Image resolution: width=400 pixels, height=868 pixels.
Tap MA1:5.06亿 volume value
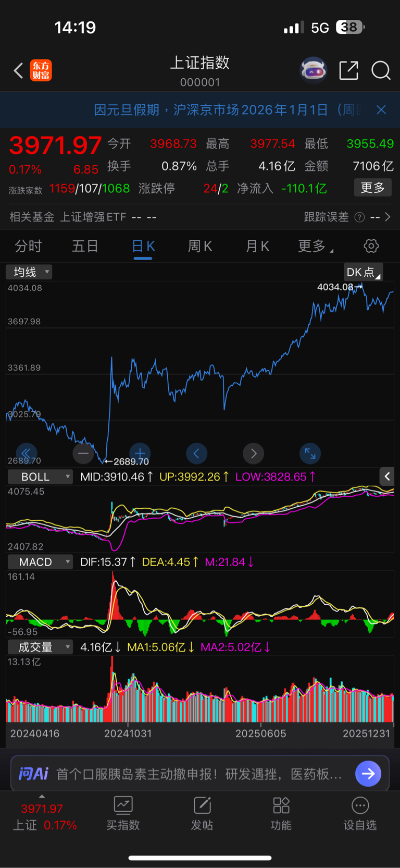coord(161,647)
